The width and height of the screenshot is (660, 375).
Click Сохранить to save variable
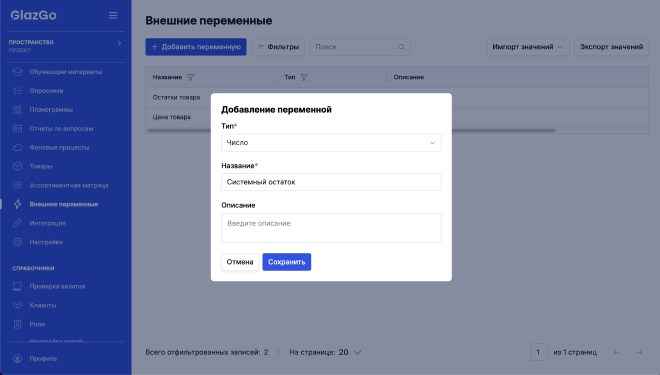pos(287,262)
